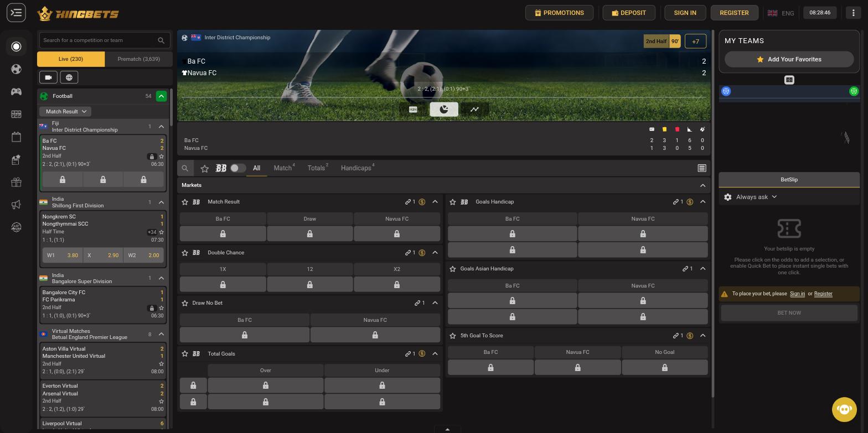Viewport: 868px width, 433px height.
Task: Click the REGISTER button in the header
Action: [734, 13]
